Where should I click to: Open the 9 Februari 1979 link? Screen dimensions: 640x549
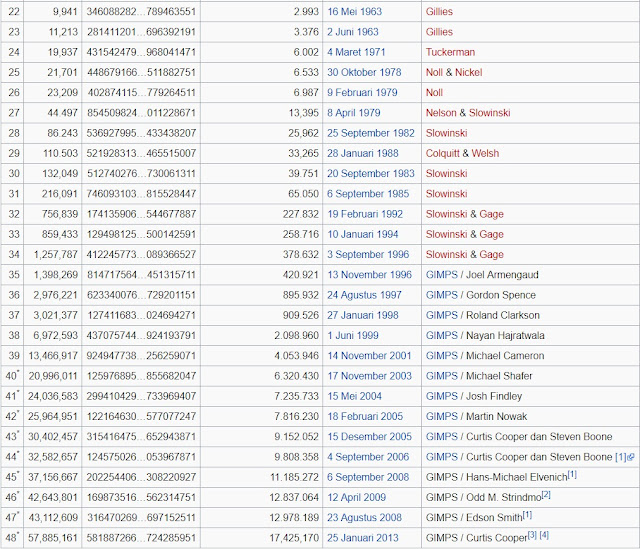[362, 93]
